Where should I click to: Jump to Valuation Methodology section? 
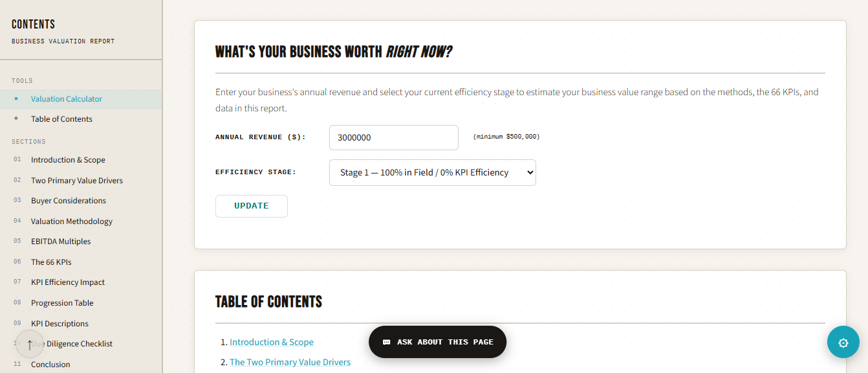(71, 221)
